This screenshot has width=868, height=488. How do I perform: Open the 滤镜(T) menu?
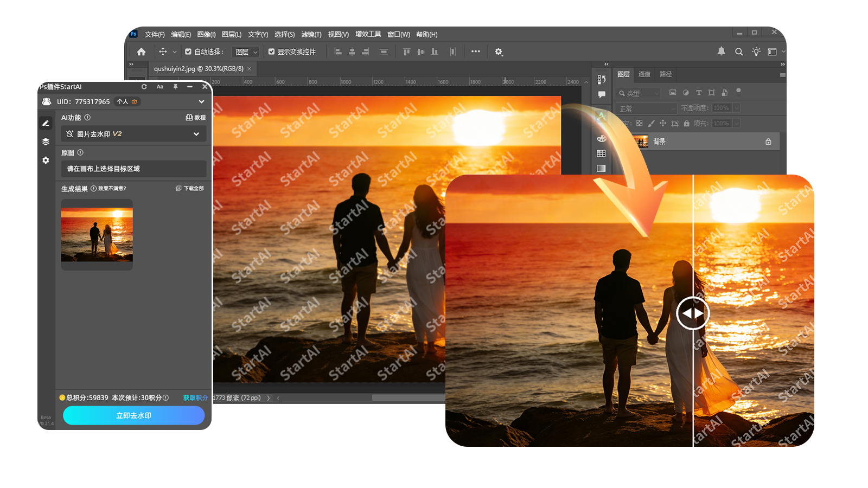pos(311,35)
